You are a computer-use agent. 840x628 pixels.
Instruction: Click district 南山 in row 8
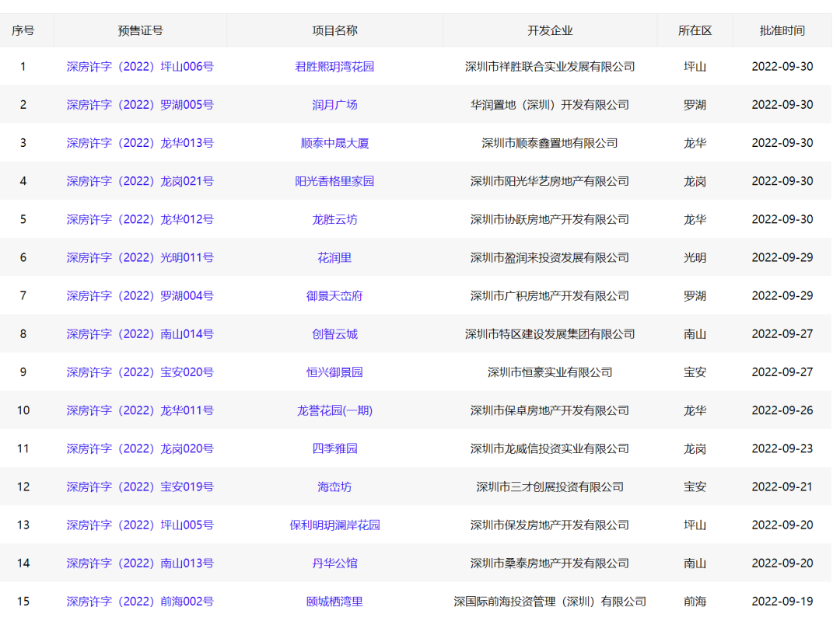click(695, 334)
